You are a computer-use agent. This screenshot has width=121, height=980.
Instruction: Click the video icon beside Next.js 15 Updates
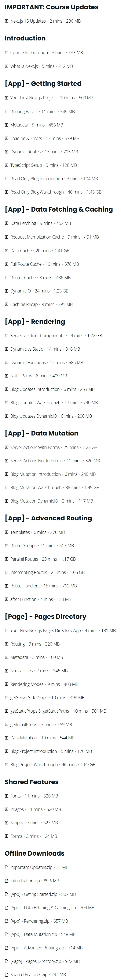(x=6, y=21)
